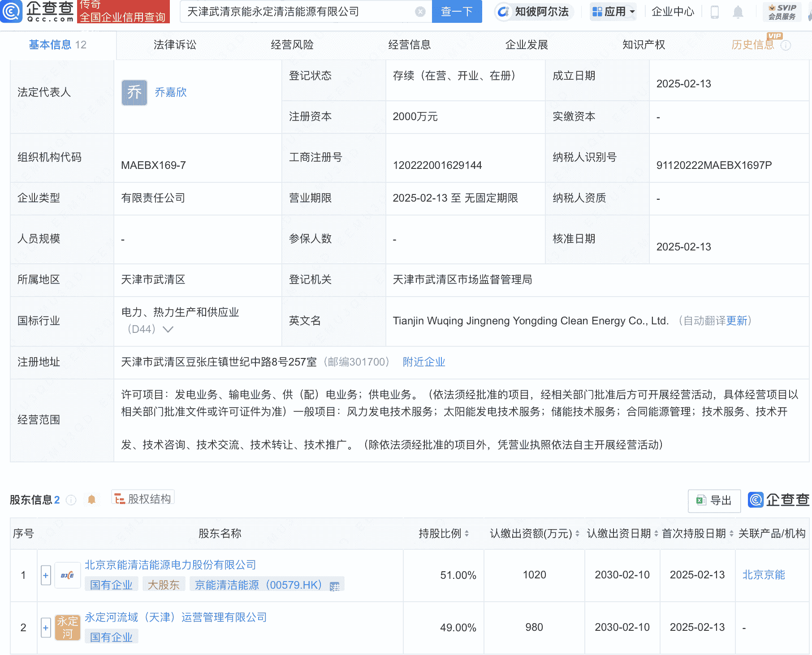This screenshot has width=812, height=655.
Task: Click the 附近企业 link
Action: [423, 362]
